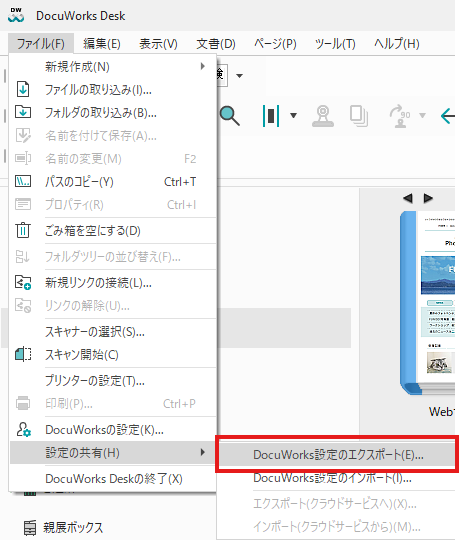Image resolution: width=460 pixels, height=540 pixels.
Task: Click the stacked pages toolbar icon
Action: point(359,116)
